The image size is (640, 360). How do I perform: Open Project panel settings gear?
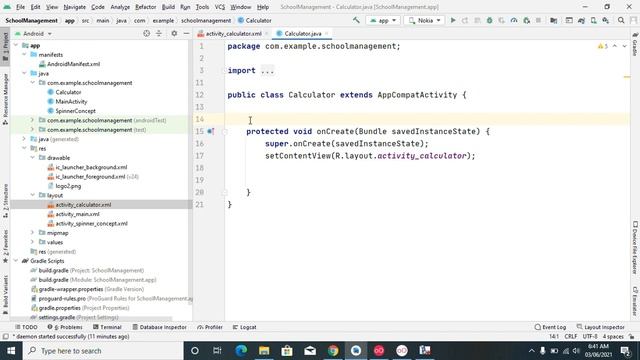[x=174, y=33]
